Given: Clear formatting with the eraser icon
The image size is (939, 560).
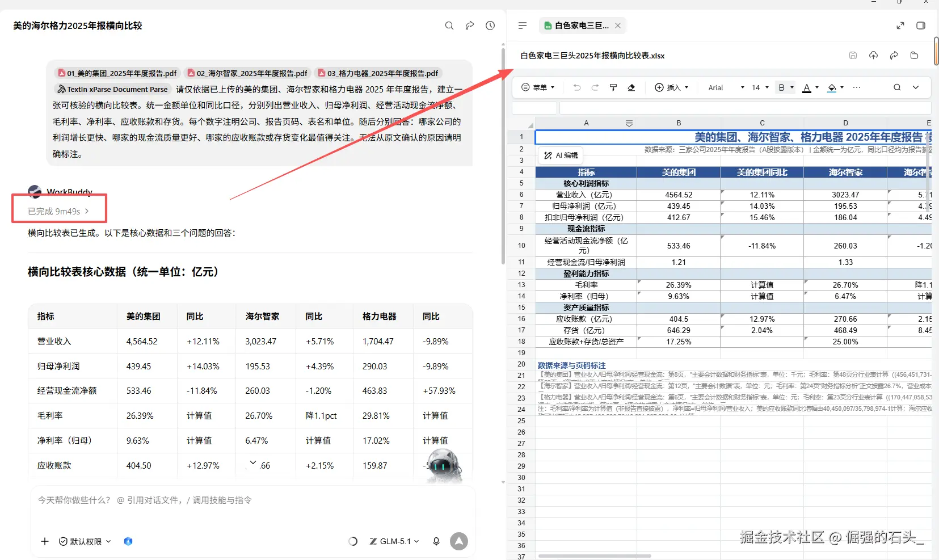Looking at the screenshot, I should (631, 87).
